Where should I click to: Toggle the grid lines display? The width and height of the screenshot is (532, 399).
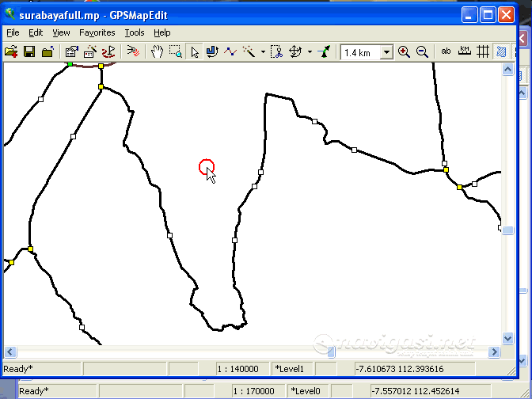point(483,51)
